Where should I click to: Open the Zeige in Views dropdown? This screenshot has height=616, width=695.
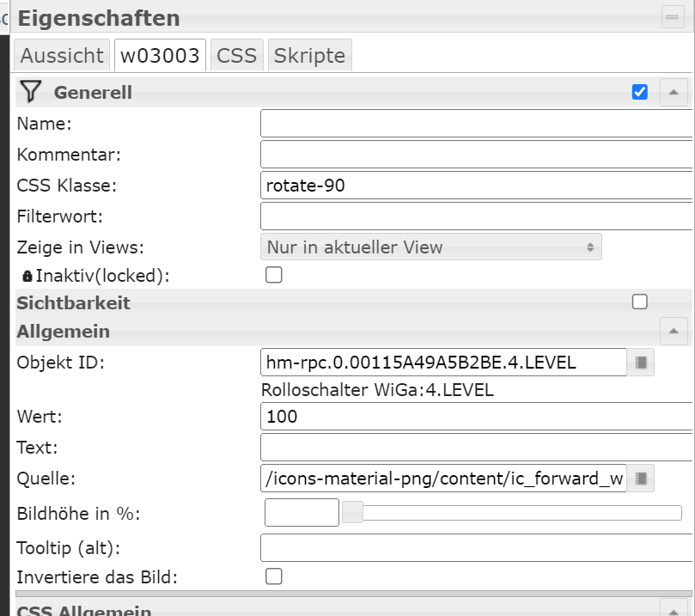click(x=430, y=247)
